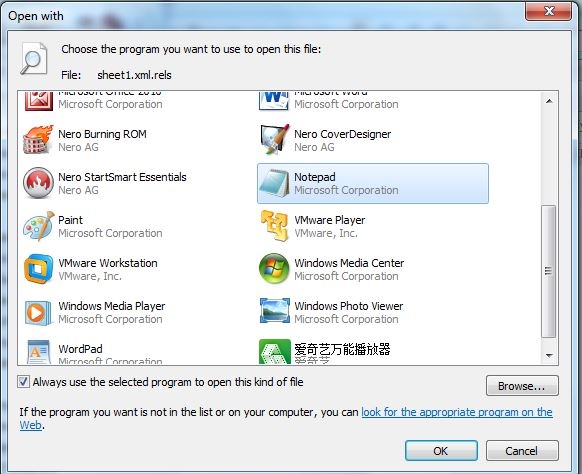Viewport: 582px width, 474px height.
Task: Uncheck Always use the selected program
Action: click(x=23, y=382)
